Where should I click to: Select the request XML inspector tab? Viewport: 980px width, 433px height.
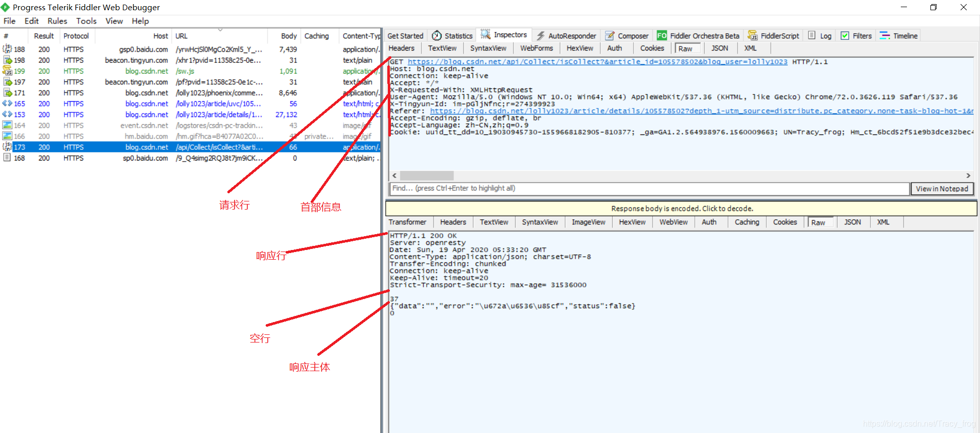750,48
